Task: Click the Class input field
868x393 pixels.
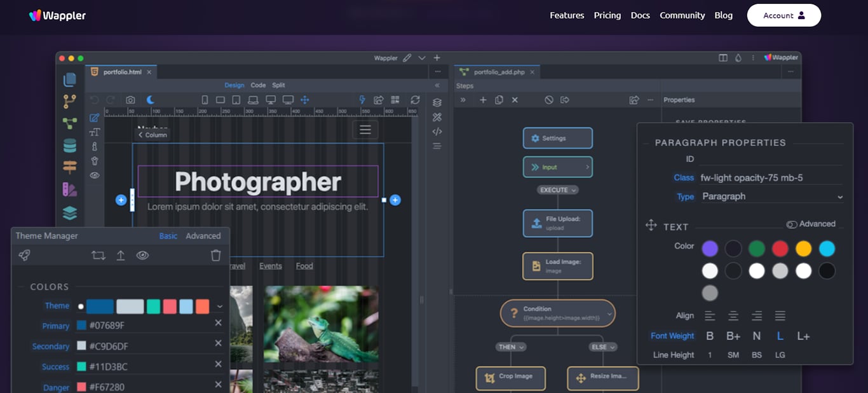Action: click(x=771, y=177)
